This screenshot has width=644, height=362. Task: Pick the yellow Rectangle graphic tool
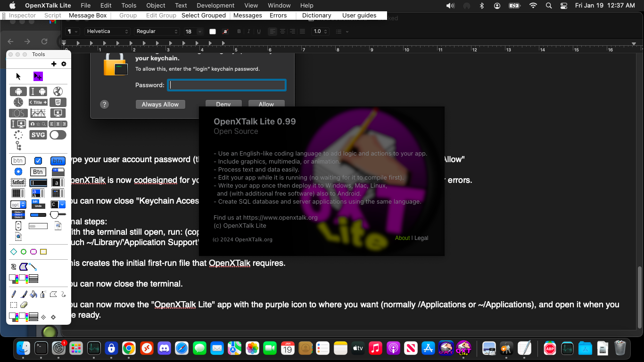coord(43,252)
